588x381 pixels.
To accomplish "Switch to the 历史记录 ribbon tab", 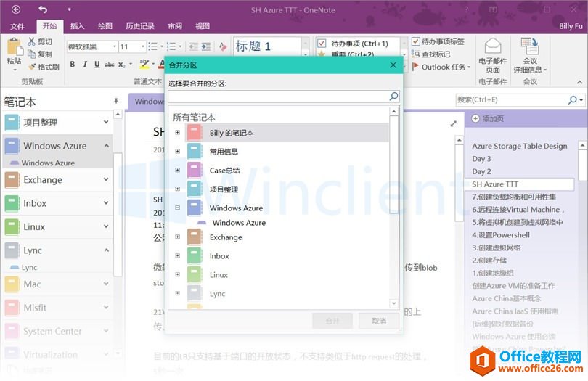I will tap(140, 26).
